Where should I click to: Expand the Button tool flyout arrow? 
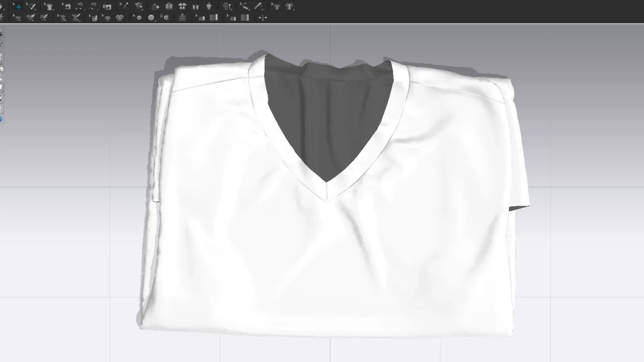(155, 21)
